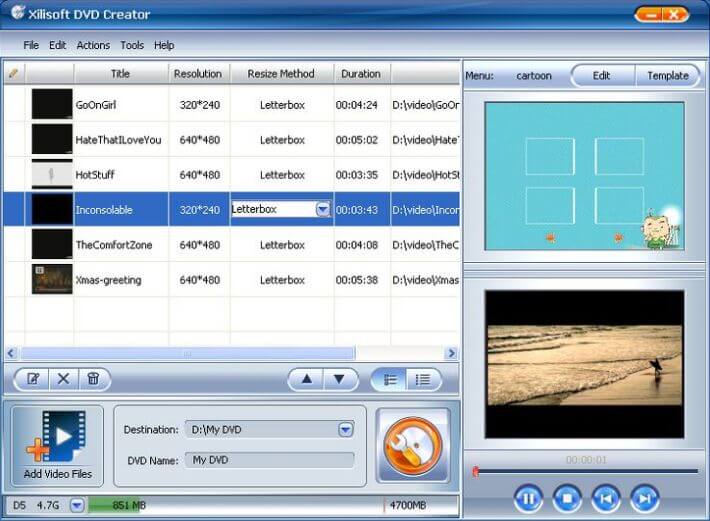Click Letterbox in the GoOnGirl row

click(282, 105)
